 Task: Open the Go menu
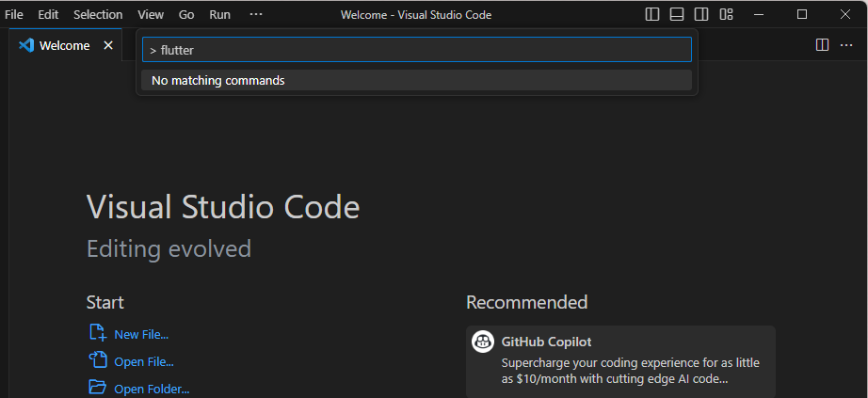pyautogui.click(x=186, y=15)
